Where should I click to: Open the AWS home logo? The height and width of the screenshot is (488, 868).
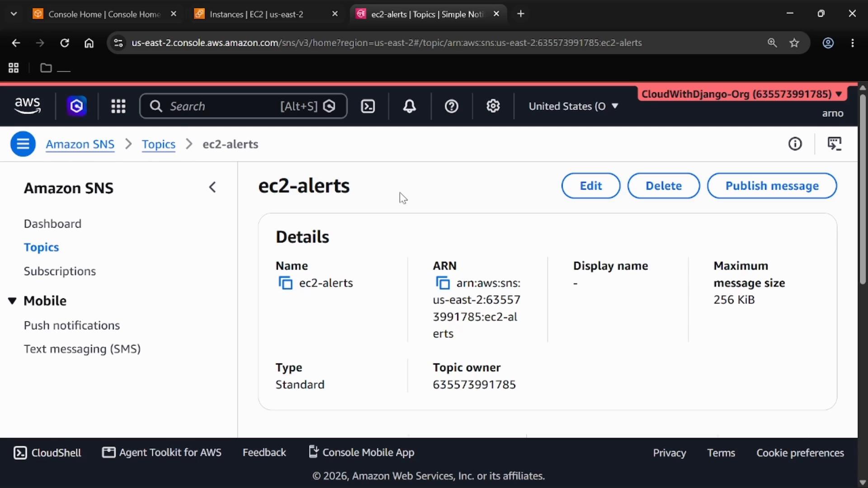(x=28, y=106)
